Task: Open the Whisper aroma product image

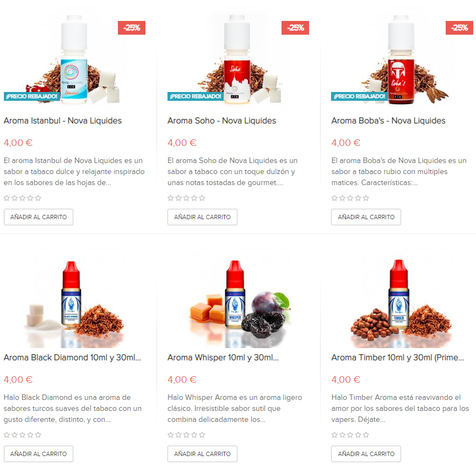Action: point(237,300)
